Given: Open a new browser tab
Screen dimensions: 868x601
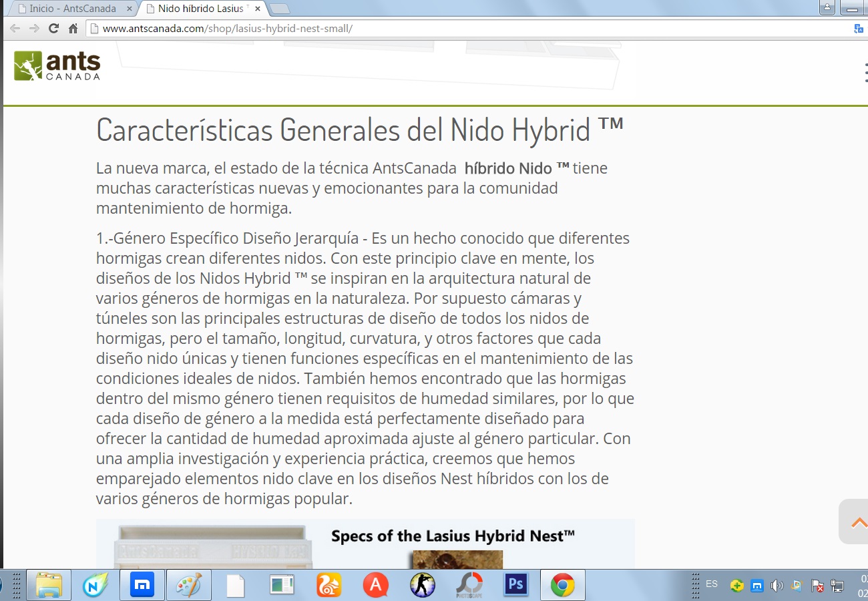Looking at the screenshot, I should click(x=280, y=9).
